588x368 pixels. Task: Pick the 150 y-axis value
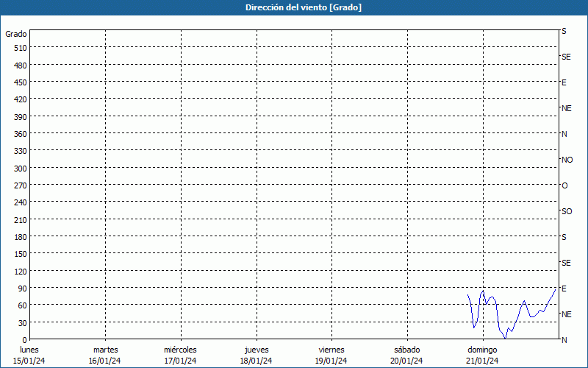click(x=21, y=254)
